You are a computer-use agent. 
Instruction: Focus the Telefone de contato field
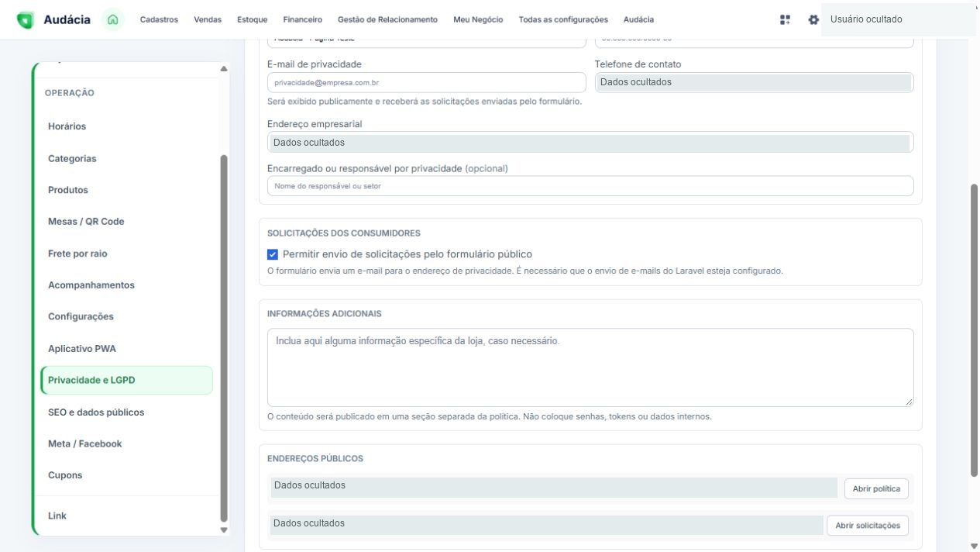pos(754,82)
